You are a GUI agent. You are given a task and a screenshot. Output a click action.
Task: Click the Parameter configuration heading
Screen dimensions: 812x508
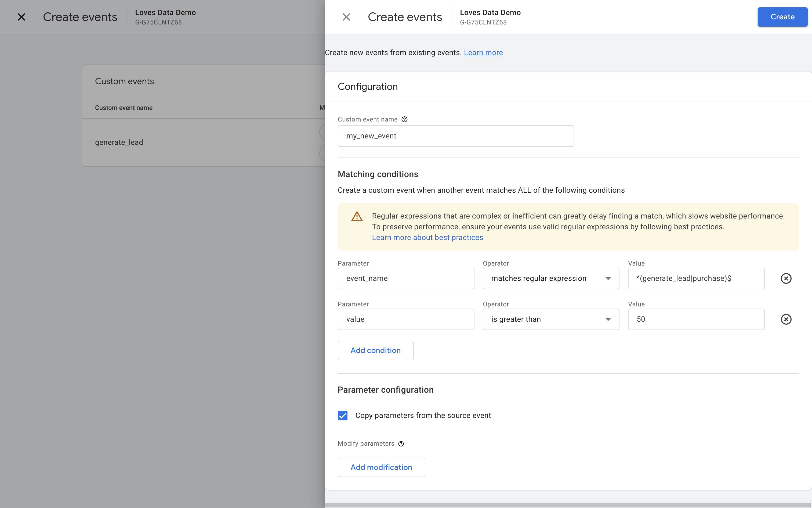coord(386,390)
